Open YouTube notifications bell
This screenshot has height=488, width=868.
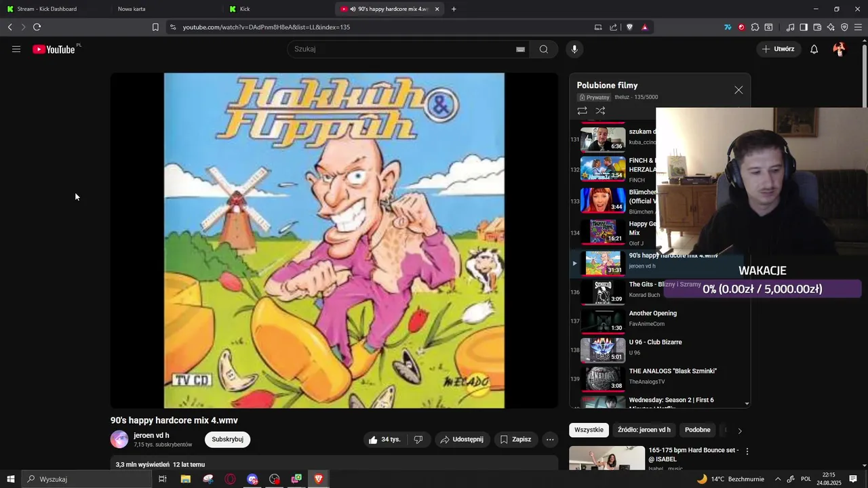[x=814, y=49]
